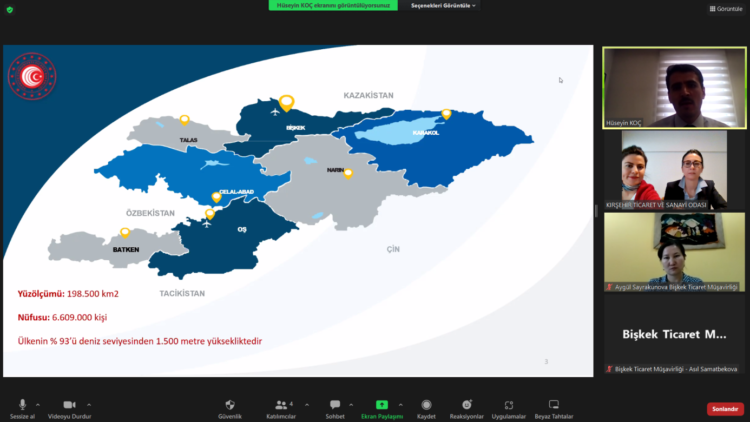The width and height of the screenshot is (750, 422).
Task: Click the Turkish ministry emblem logo
Action: [x=32, y=76]
